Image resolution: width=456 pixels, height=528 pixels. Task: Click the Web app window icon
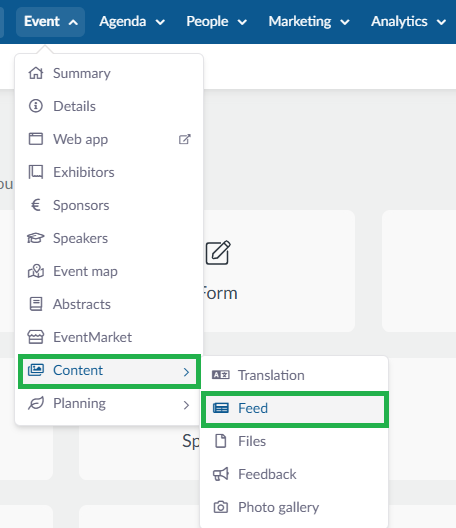tap(36, 139)
